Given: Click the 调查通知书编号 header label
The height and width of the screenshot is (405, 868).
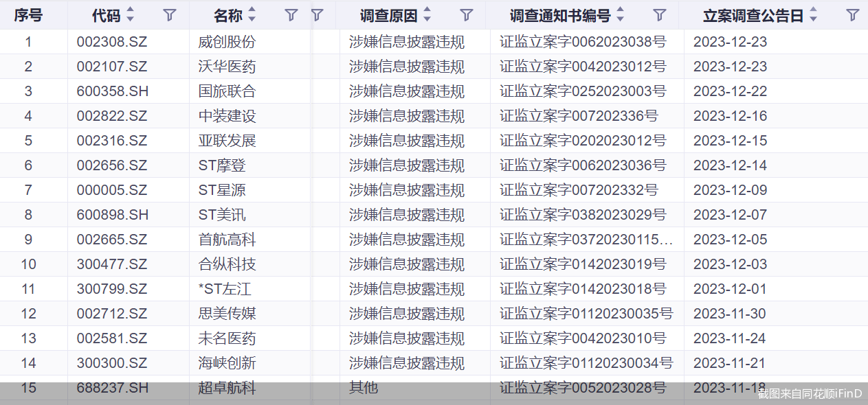Looking at the screenshot, I should (560, 15).
